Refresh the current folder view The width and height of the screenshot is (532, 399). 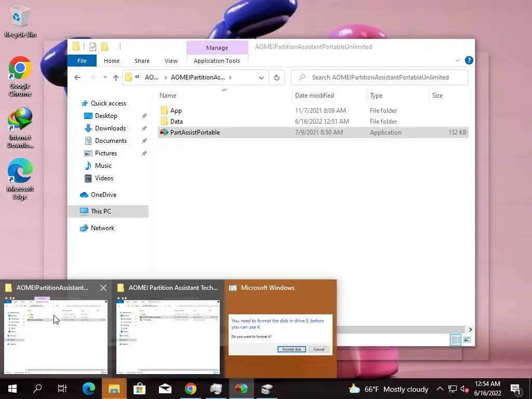pos(277,78)
